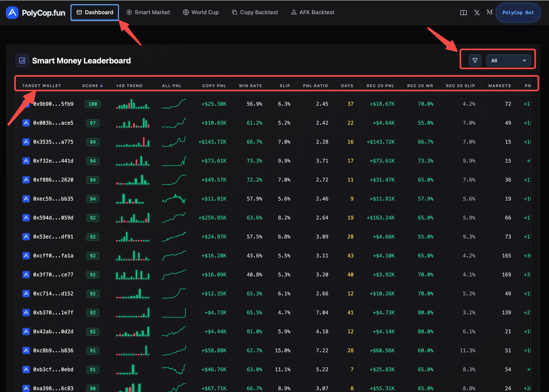The width and height of the screenshot is (549, 392).
Task: Click PNL ratio value 7.04
Action: (322, 313)
